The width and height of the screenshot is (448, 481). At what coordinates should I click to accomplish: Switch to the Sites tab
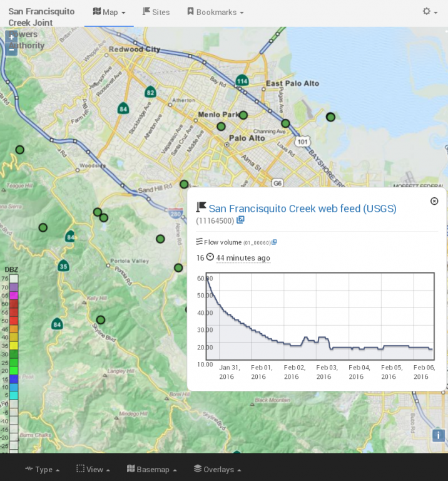pos(156,12)
